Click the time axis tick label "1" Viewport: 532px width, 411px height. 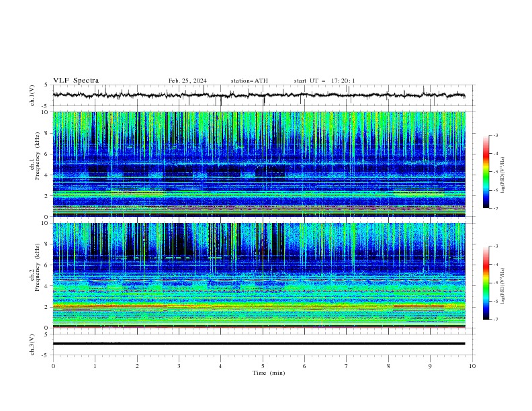click(95, 366)
